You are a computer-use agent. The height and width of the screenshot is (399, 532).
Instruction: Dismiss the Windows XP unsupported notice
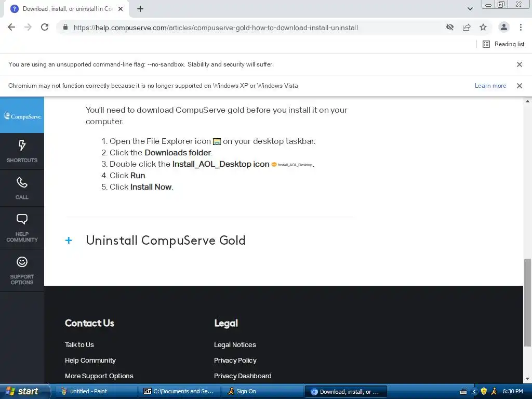coord(520,86)
